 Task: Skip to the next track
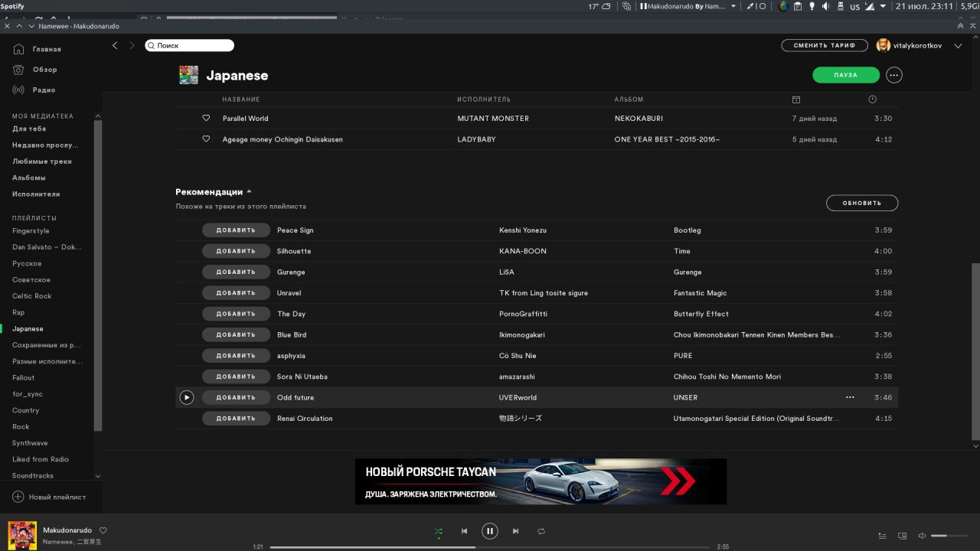tap(515, 531)
